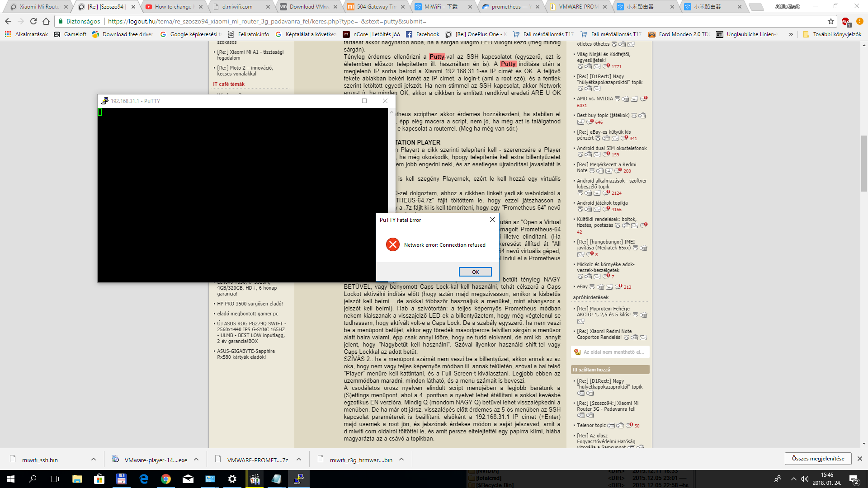The width and height of the screenshot is (868, 488).
Task: Close the downloads bar
Action: click(860, 459)
